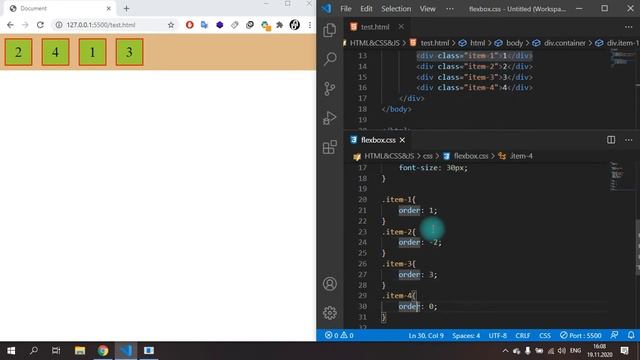The height and width of the screenshot is (360, 640).
Task: Go back in Chrome
Action: (10, 25)
